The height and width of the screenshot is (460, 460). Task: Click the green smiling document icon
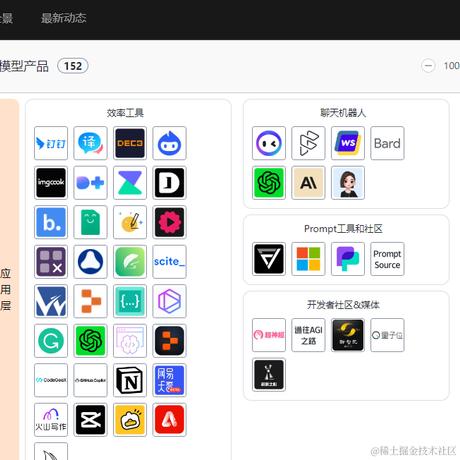click(90, 222)
